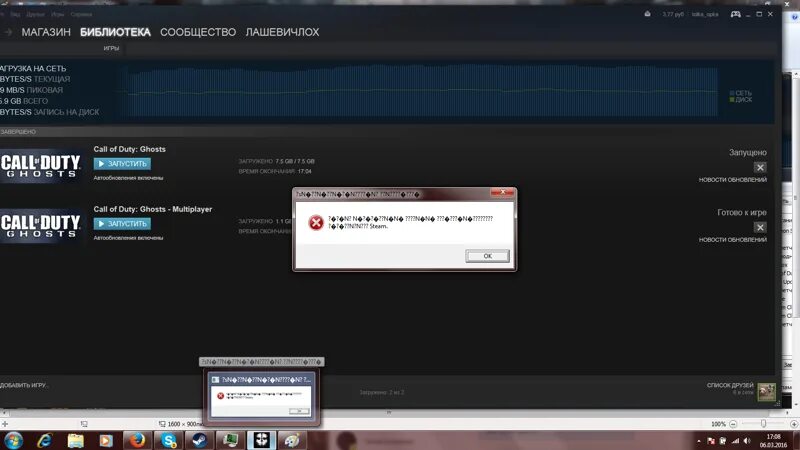Launch Ghosts - Multiplayer with ЗАПУСТИТЬ
800x450 pixels.
122,223
